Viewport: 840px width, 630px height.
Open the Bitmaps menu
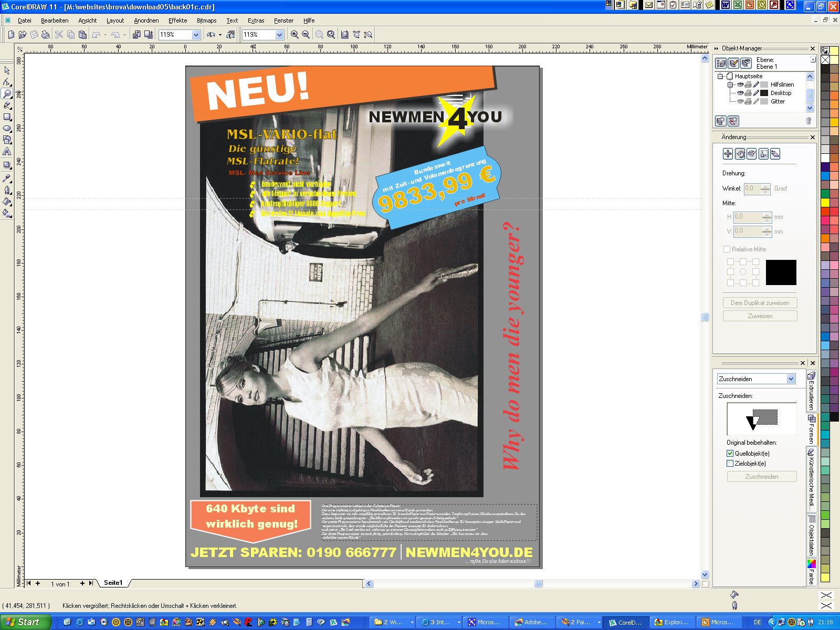click(206, 20)
